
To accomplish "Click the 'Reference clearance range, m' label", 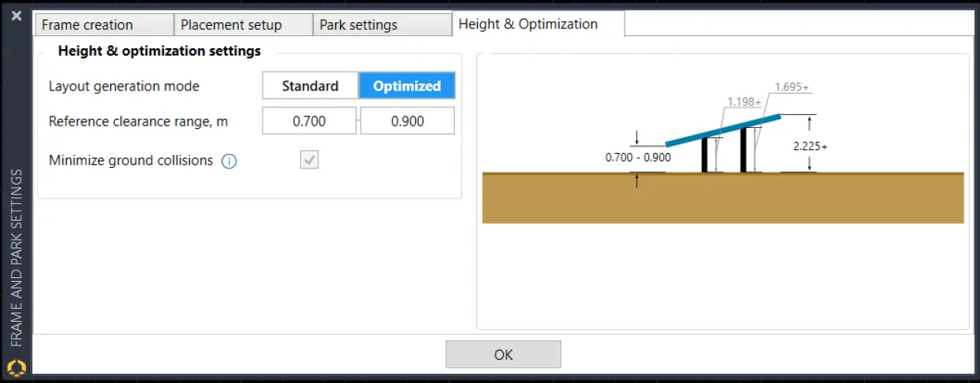I will pos(139,121).
